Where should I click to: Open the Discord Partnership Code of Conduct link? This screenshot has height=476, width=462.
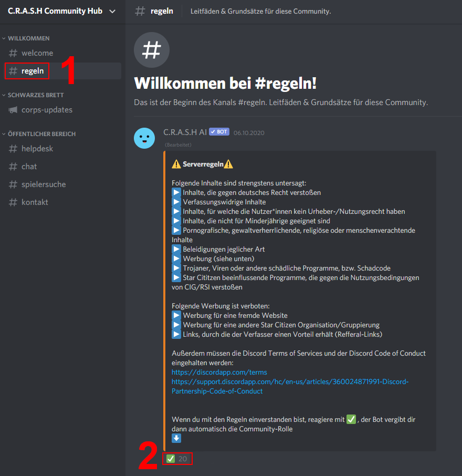point(290,386)
